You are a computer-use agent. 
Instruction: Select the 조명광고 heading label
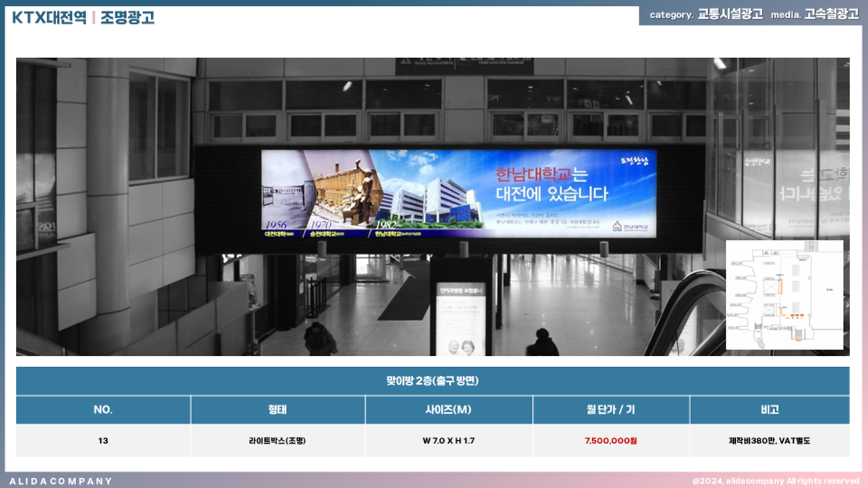click(128, 18)
